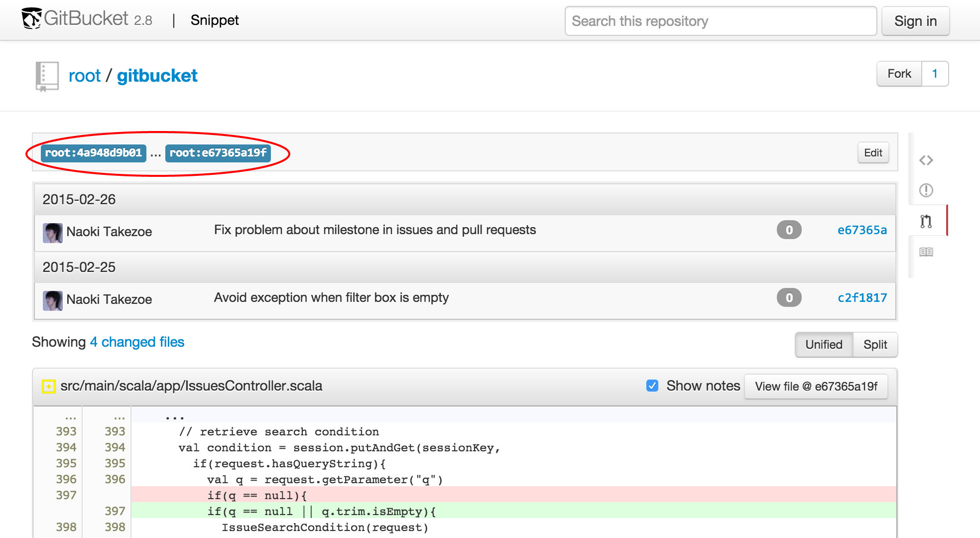The height and width of the screenshot is (538, 980).
Task: Click commit message Avoid exception when filter box
Action: (331, 297)
